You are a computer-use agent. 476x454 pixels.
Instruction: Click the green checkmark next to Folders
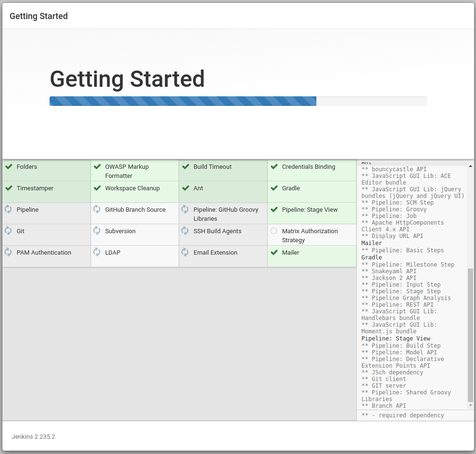point(9,167)
